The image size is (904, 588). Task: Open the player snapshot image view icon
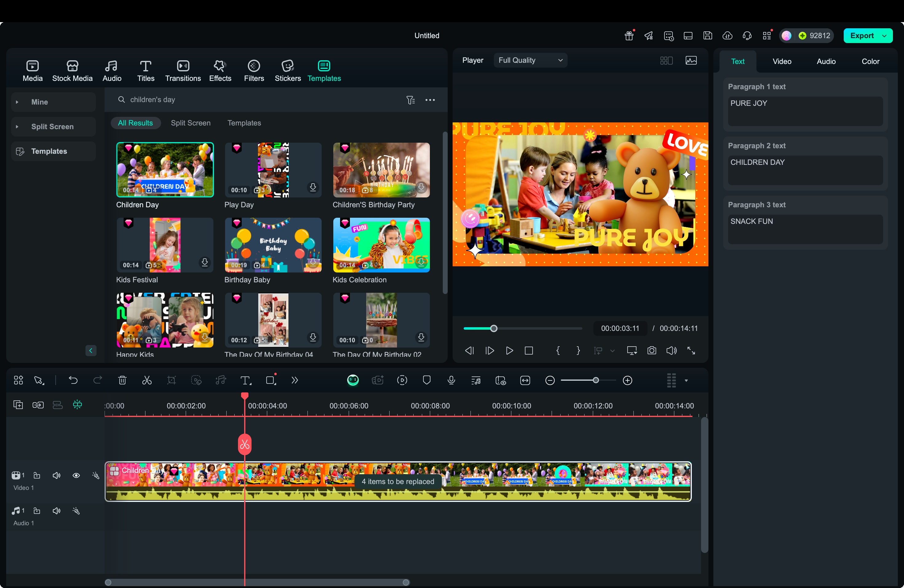691,60
